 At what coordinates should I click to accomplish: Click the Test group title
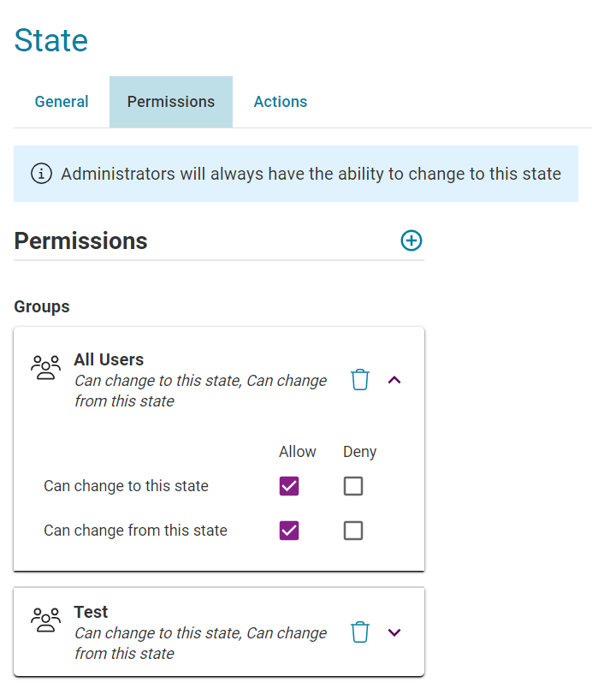(x=91, y=612)
